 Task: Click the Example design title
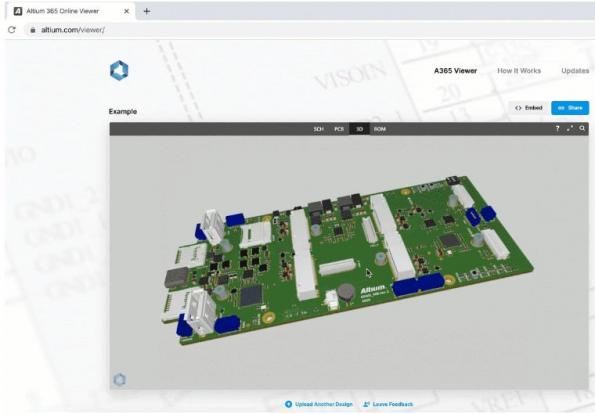(x=123, y=112)
